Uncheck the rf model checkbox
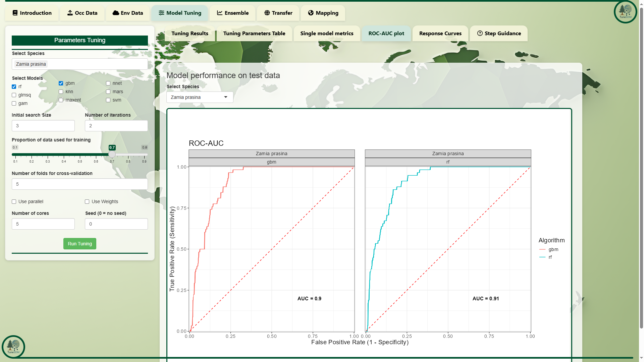The image size is (644, 362). (x=14, y=87)
